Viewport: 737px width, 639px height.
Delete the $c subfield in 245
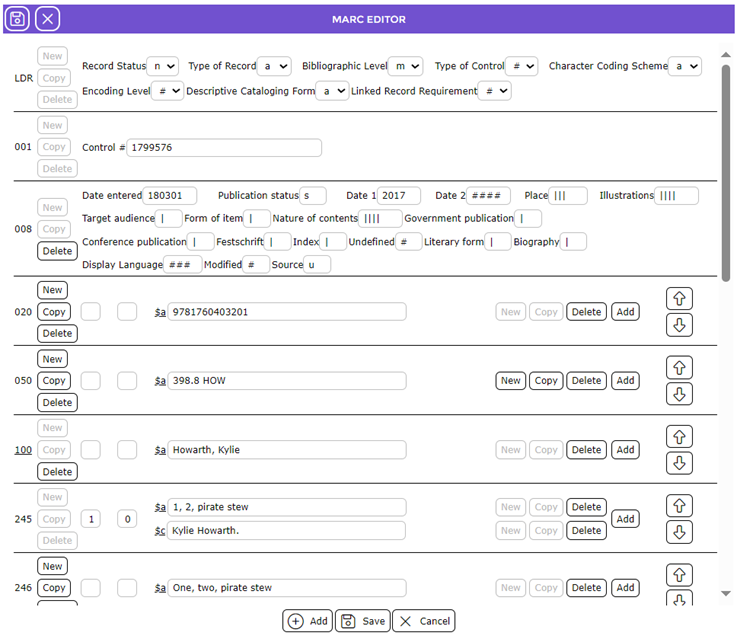click(x=586, y=530)
